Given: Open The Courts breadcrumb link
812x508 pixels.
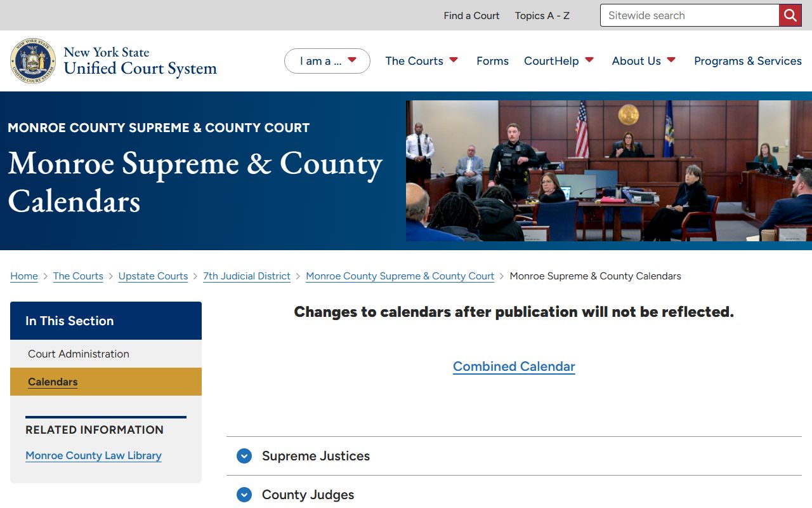Looking at the screenshot, I should [x=78, y=276].
